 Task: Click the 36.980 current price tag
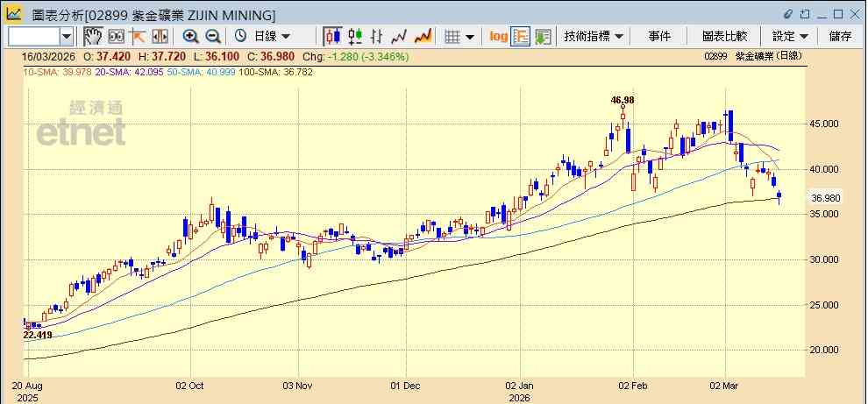point(826,198)
